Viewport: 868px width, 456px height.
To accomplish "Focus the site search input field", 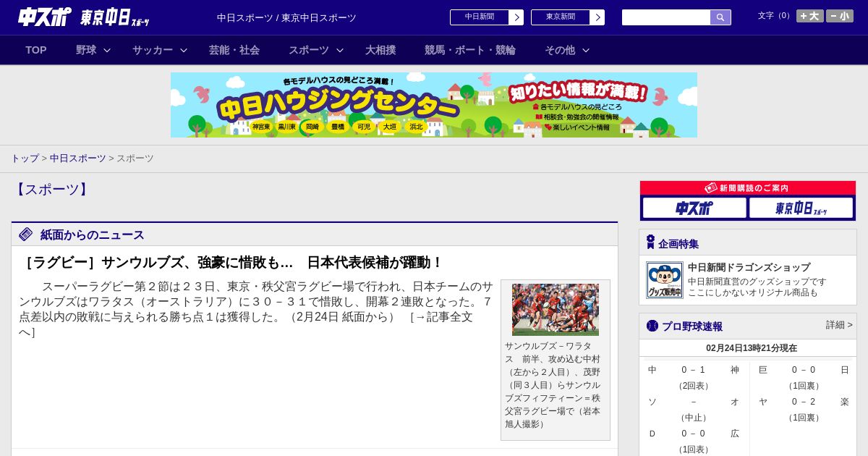I will point(666,17).
